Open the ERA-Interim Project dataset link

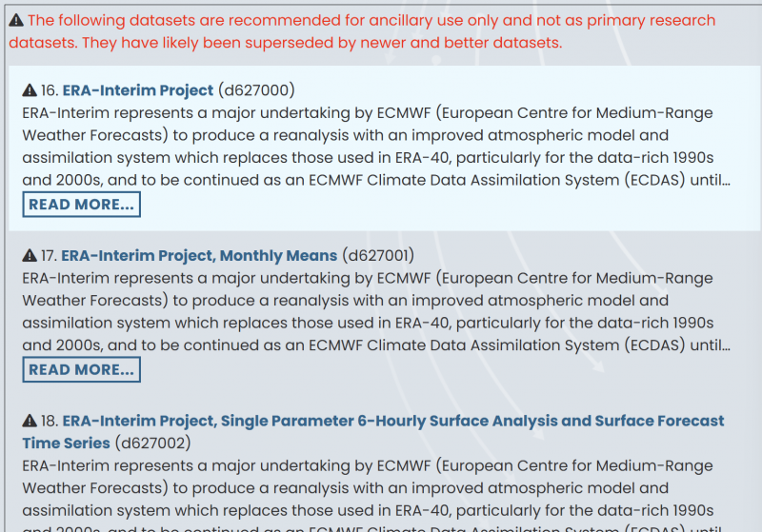(x=138, y=90)
